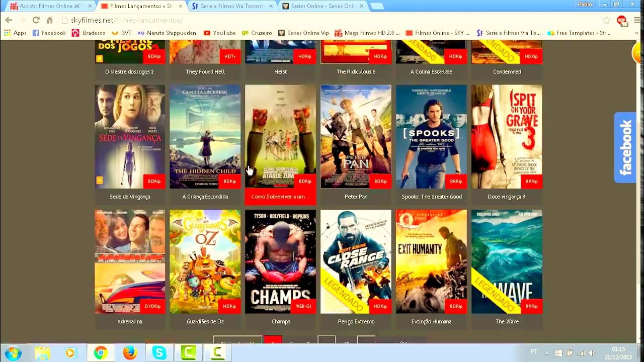The width and height of the screenshot is (644, 362).
Task: Click the Extinção Humana title link
Action: click(431, 321)
